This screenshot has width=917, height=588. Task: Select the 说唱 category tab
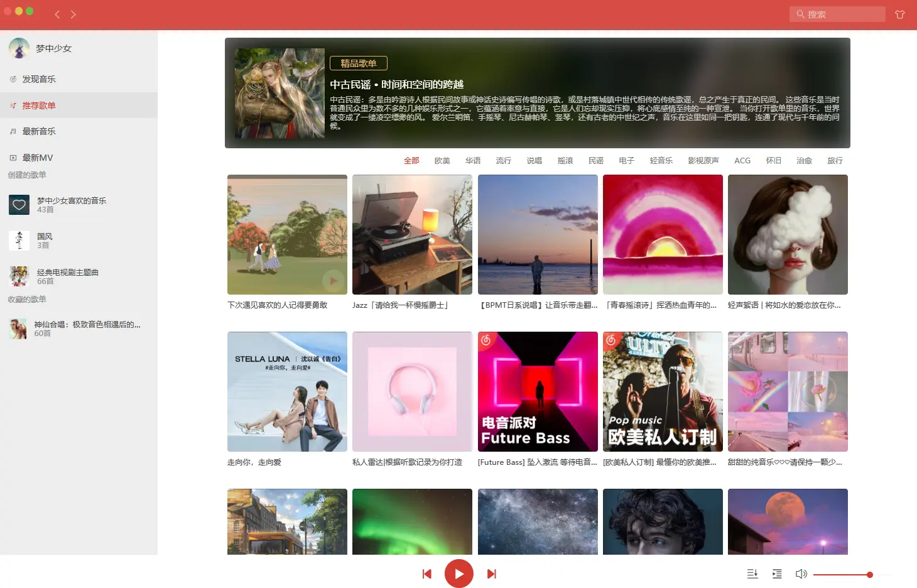pyautogui.click(x=534, y=161)
